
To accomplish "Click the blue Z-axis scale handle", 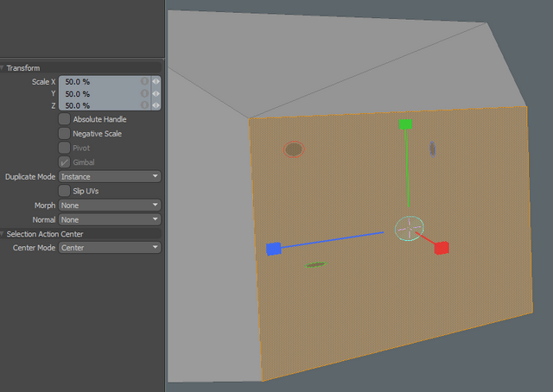I will (x=274, y=249).
